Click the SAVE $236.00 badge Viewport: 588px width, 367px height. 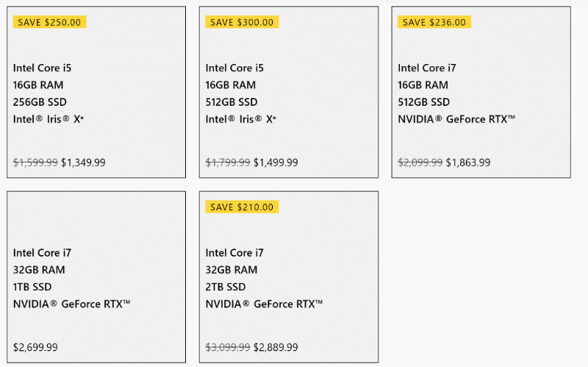pos(434,22)
